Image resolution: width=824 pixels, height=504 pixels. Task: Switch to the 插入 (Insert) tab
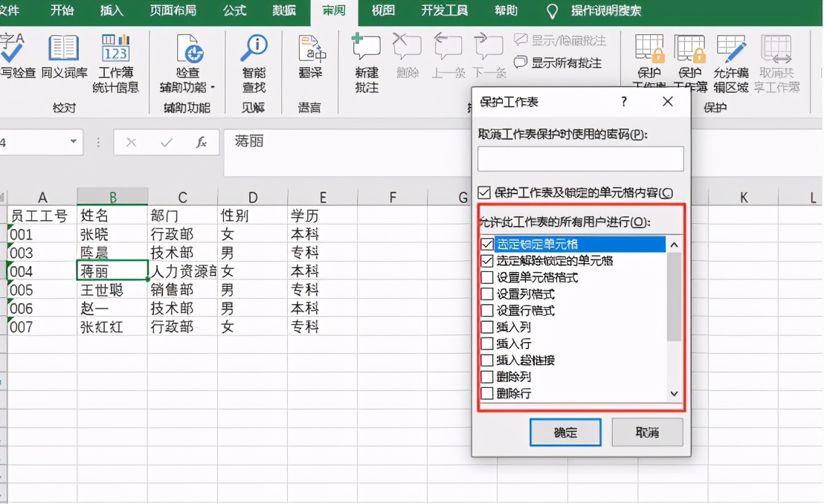[112, 10]
